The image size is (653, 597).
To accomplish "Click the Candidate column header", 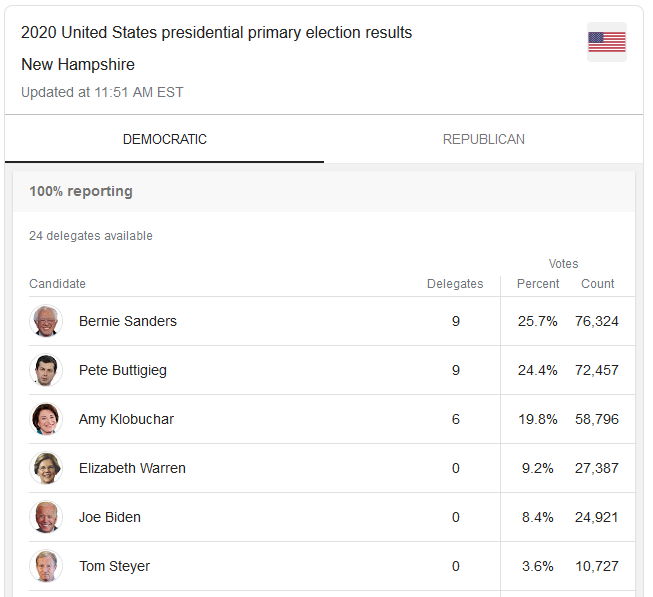I will click(x=57, y=284).
